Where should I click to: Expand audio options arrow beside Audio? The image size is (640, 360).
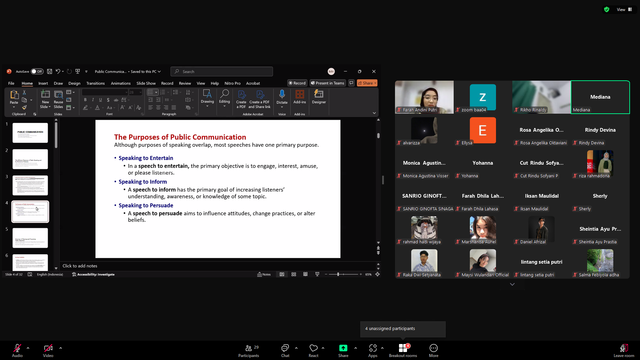pyautogui.click(x=28, y=348)
